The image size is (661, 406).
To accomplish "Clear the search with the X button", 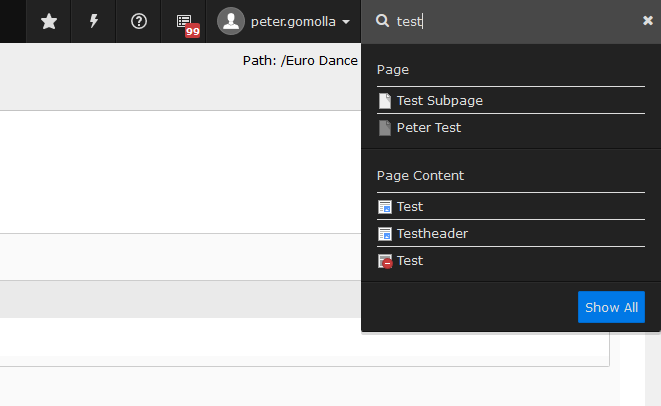I will (647, 21).
